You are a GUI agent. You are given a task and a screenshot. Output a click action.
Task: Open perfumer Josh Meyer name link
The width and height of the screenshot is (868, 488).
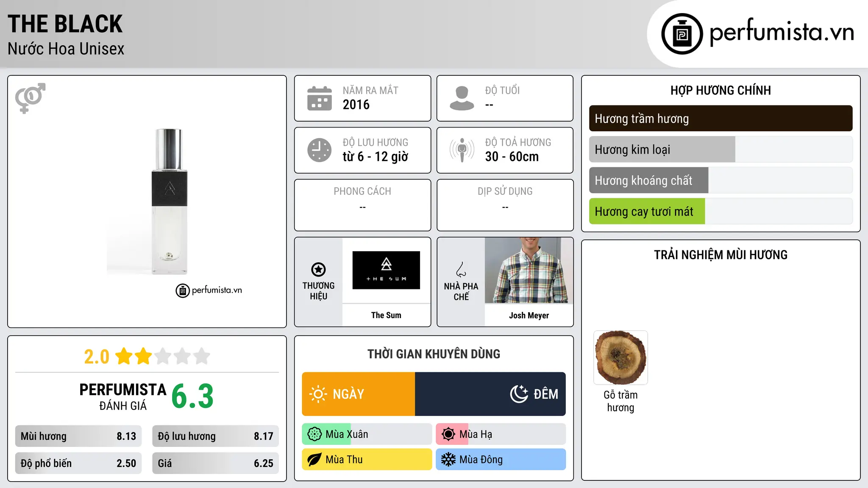529,315
